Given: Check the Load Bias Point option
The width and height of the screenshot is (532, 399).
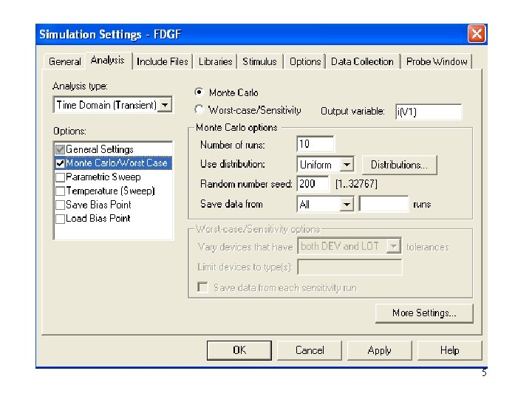Looking at the screenshot, I should (60, 219).
